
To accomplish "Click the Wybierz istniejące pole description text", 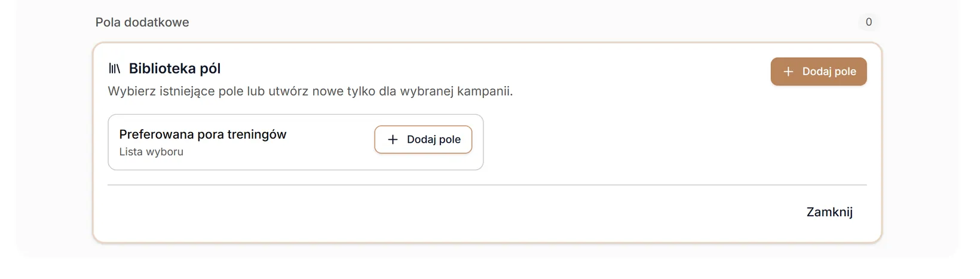I will (310, 91).
